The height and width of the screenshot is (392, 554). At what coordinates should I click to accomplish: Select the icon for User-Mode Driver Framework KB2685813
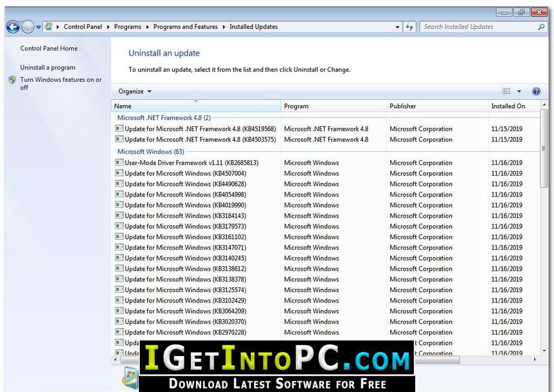click(x=120, y=163)
